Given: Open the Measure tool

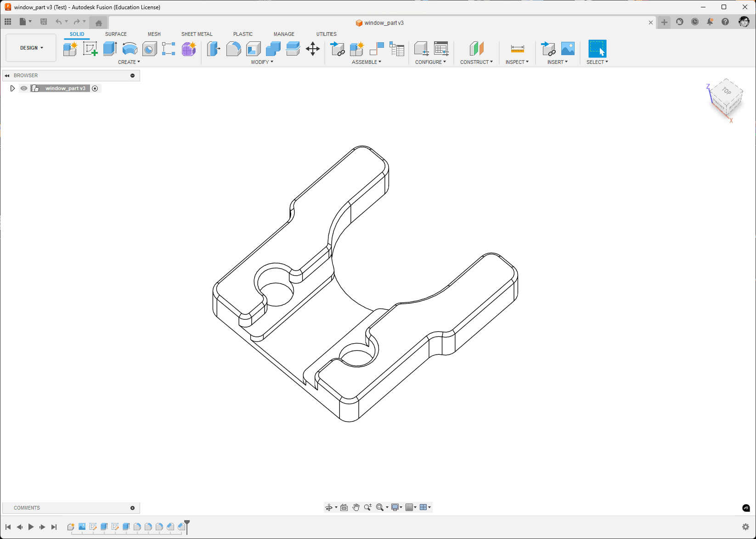Looking at the screenshot, I should point(517,49).
